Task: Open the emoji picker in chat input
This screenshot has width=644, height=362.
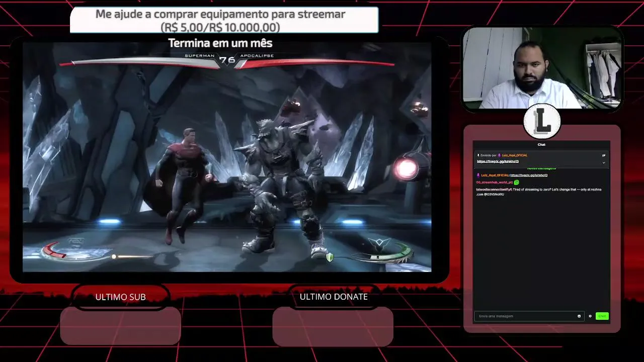Action: coord(579,316)
